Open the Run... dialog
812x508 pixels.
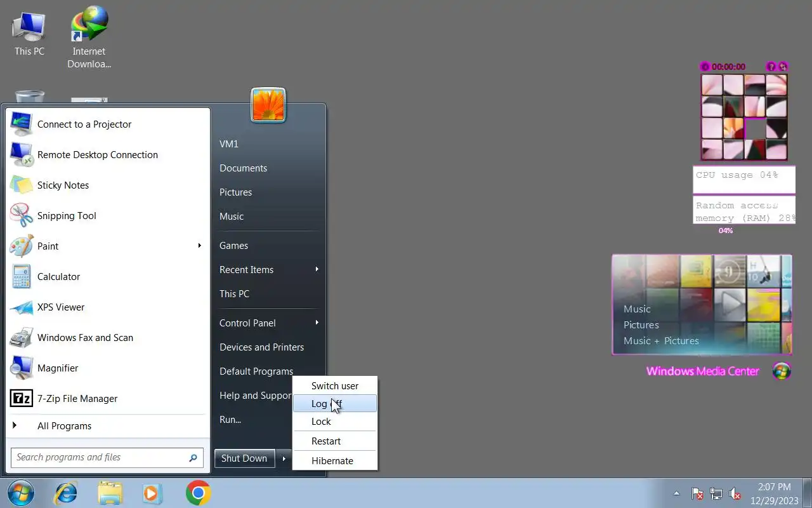point(230,420)
